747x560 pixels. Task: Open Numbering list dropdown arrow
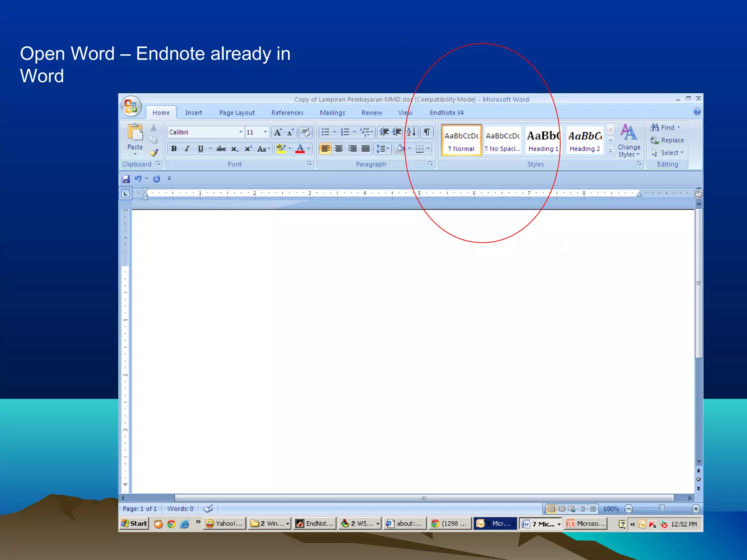click(x=354, y=132)
